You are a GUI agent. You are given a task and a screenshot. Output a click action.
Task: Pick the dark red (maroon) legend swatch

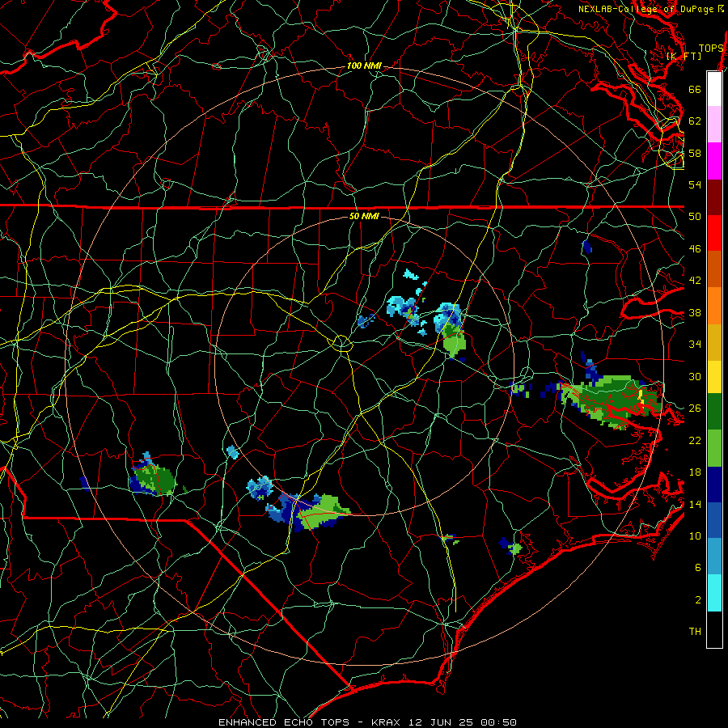[x=714, y=197]
